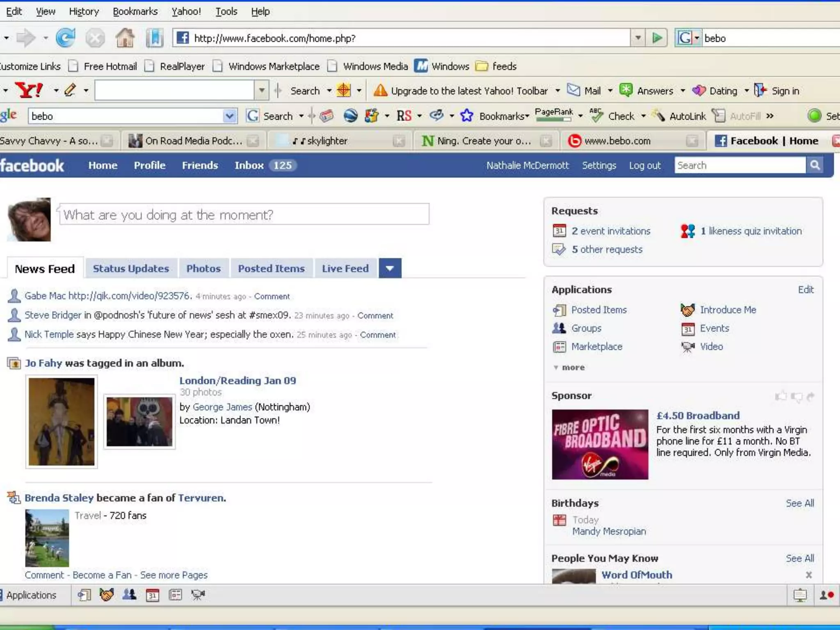
Task: Dismiss the Word OfMouth suggestion
Action: [x=808, y=575]
